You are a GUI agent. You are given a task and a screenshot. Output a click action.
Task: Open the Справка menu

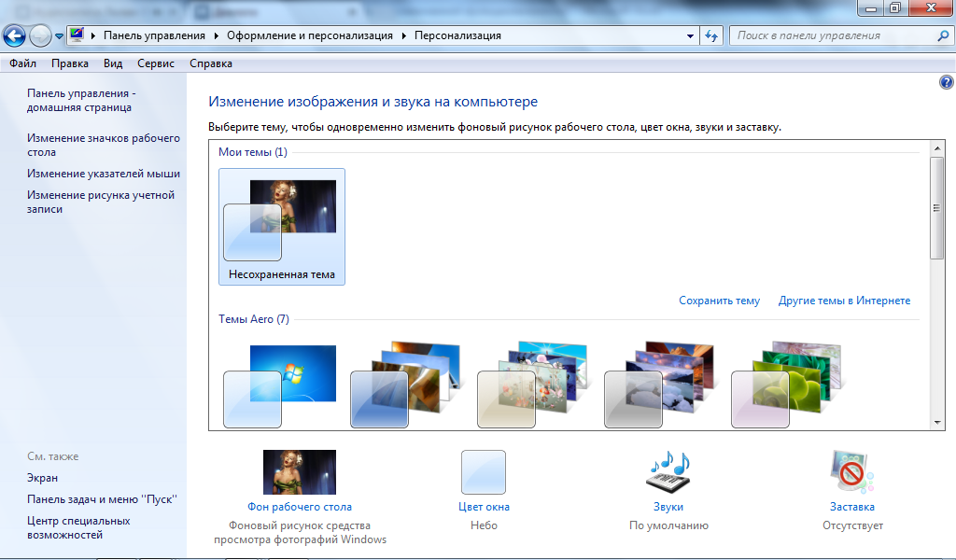(210, 63)
